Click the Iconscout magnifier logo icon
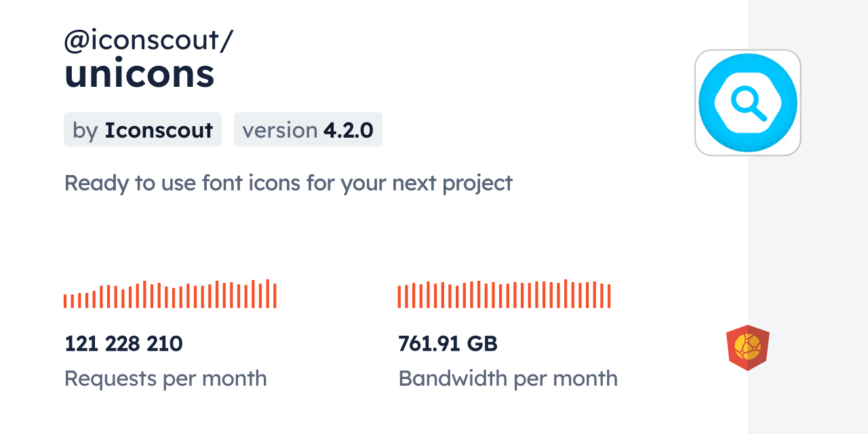This screenshot has height=434, width=868. [x=747, y=103]
